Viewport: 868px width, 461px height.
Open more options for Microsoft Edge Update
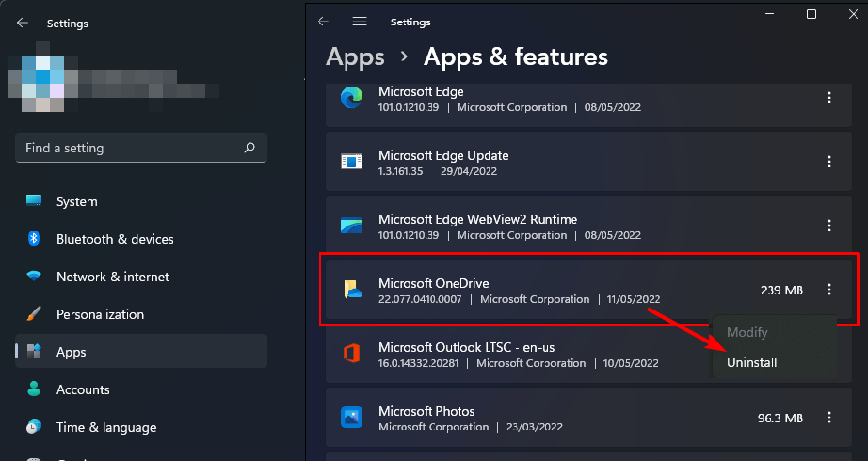(x=829, y=162)
